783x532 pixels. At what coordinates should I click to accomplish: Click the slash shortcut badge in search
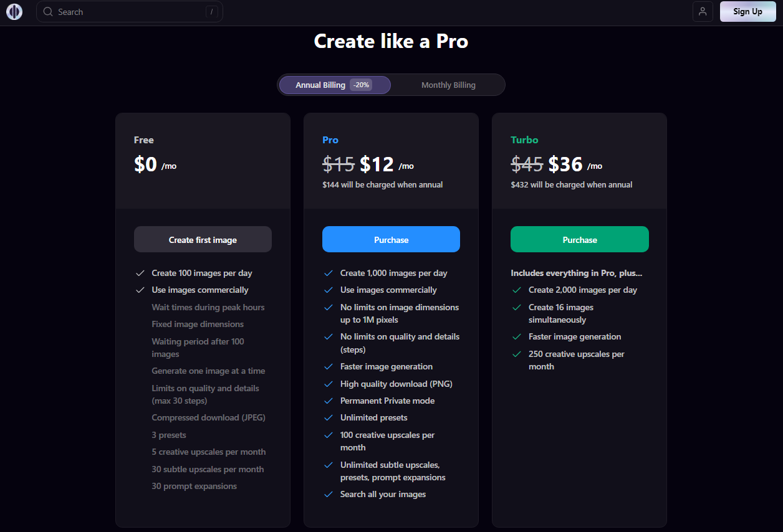(x=212, y=12)
